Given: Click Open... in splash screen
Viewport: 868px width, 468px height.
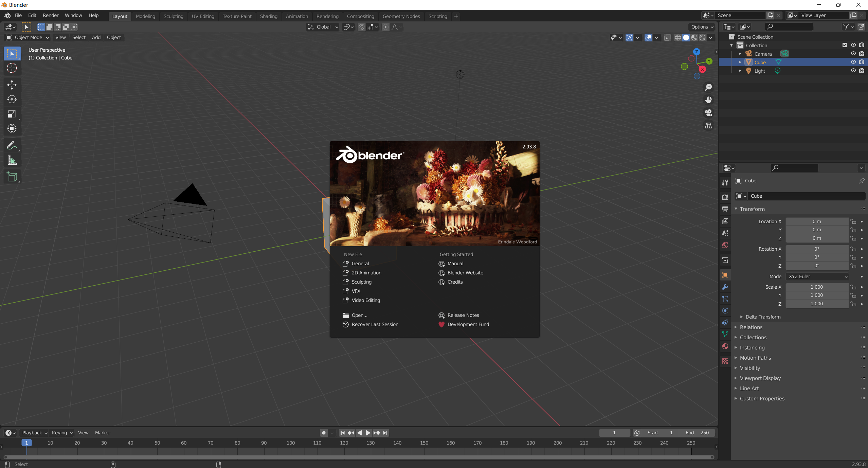Looking at the screenshot, I should tap(359, 316).
